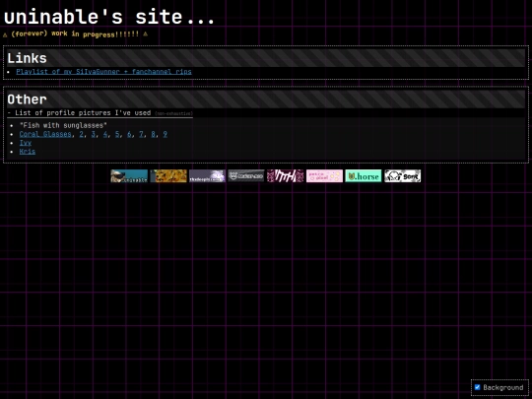This screenshot has width=532, height=399.
Task: Click the orange patterned site badge
Action: pos(168,176)
